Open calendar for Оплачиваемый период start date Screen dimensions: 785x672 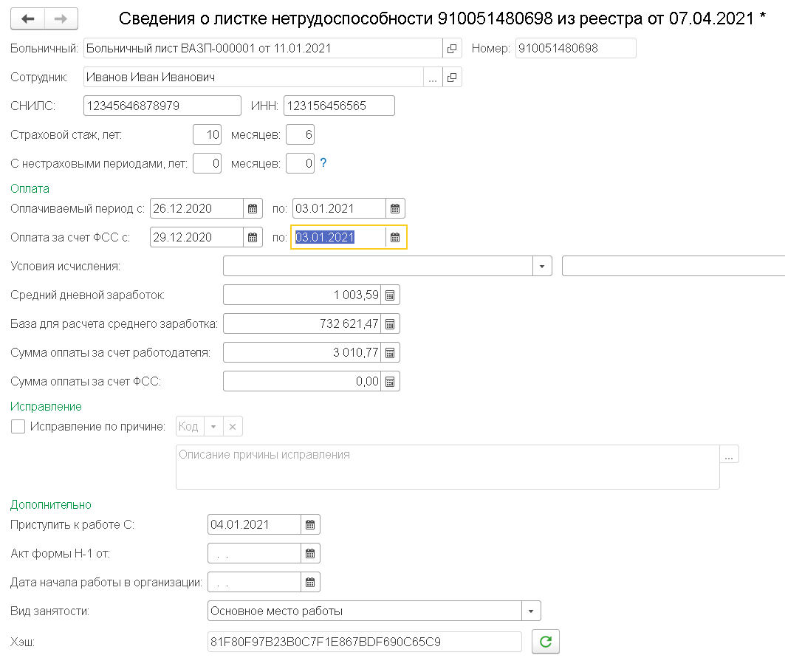[253, 209]
